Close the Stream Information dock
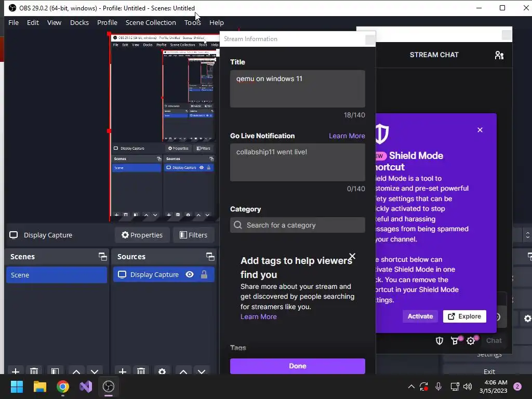Screen dimensions: 532x399 (x=370, y=39)
